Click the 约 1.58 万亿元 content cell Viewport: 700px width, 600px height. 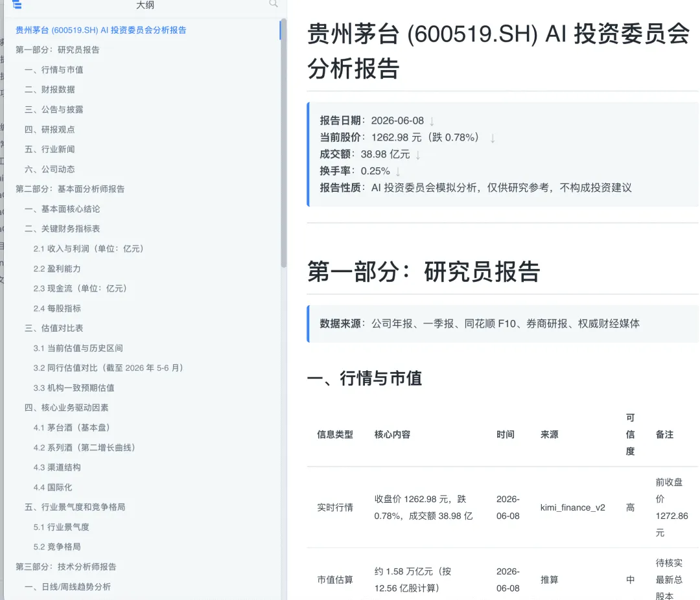(413, 580)
